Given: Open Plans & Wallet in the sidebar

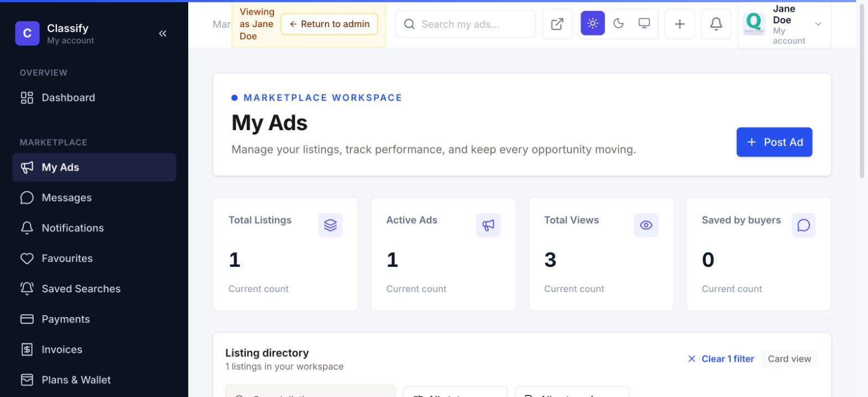Looking at the screenshot, I should coord(94,380).
